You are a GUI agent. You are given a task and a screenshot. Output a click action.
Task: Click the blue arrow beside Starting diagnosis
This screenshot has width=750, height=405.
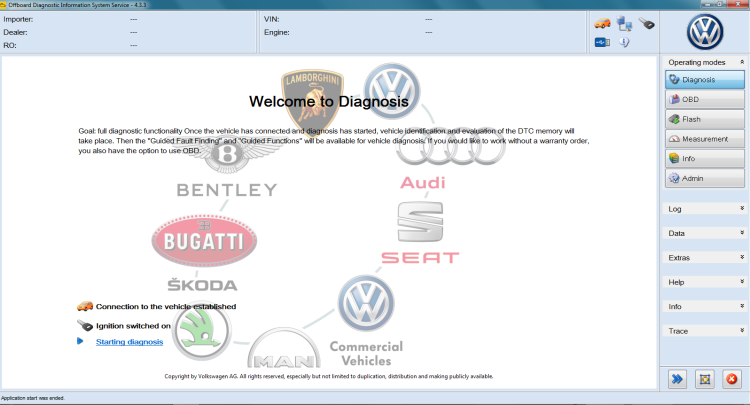point(80,341)
